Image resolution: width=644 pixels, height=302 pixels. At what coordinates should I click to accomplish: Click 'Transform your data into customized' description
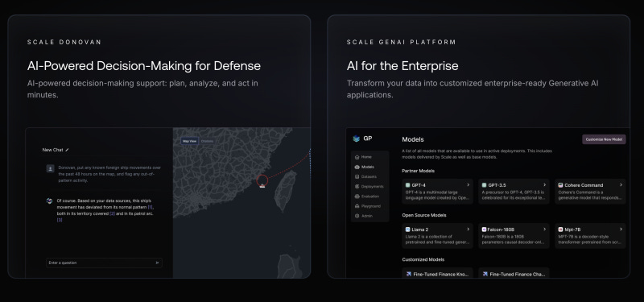[x=473, y=89]
